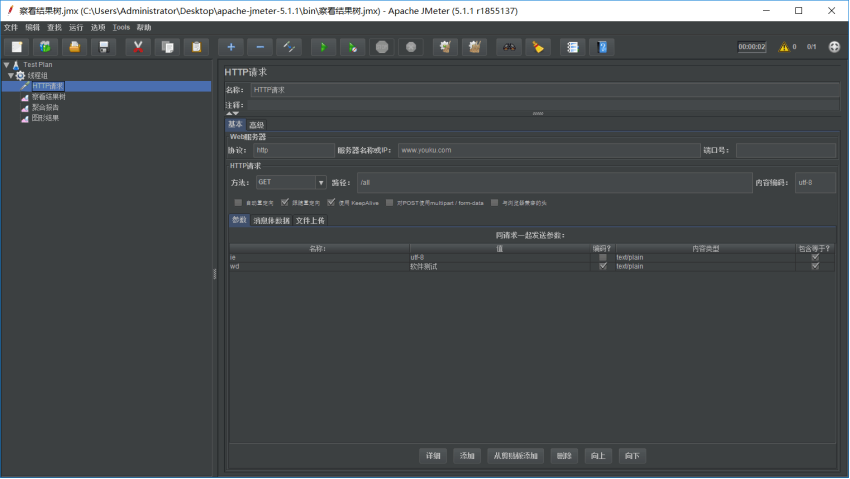The width and height of the screenshot is (850, 479).
Task: Switch to the 高级 tab
Action: pos(256,125)
